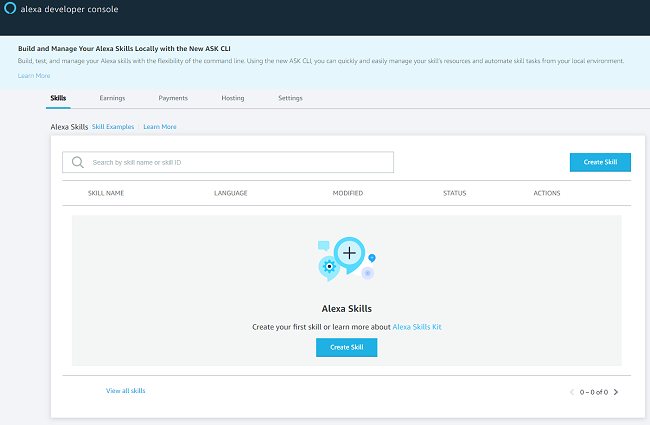The width and height of the screenshot is (650, 425).
Task: Click the LANGUAGE column header
Action: click(x=230, y=193)
